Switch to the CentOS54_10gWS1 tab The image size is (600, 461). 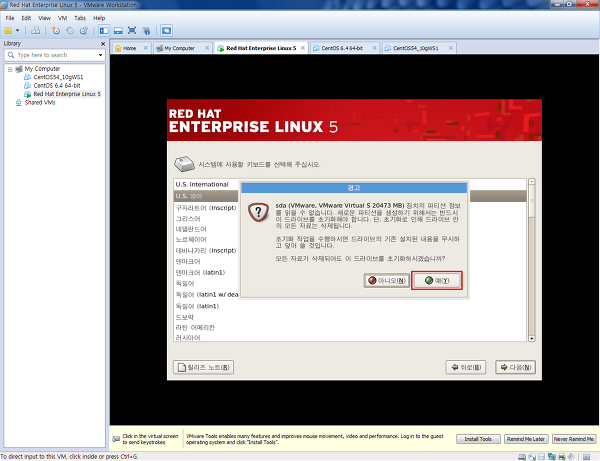click(416, 48)
